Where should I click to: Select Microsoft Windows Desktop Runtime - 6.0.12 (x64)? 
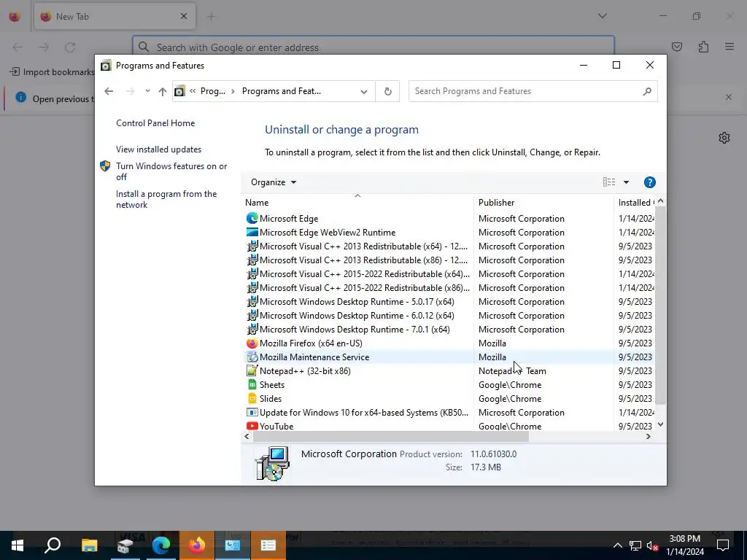click(449, 315)
